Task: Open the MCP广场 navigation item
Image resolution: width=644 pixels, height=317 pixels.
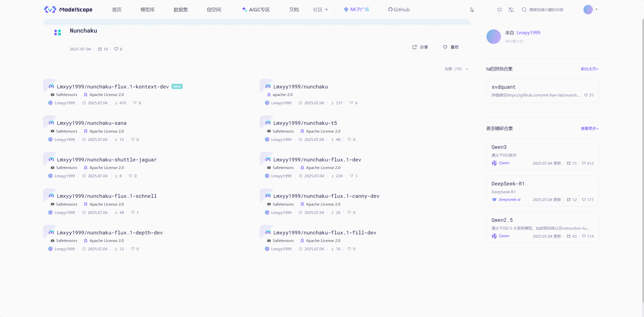Action: [356, 10]
